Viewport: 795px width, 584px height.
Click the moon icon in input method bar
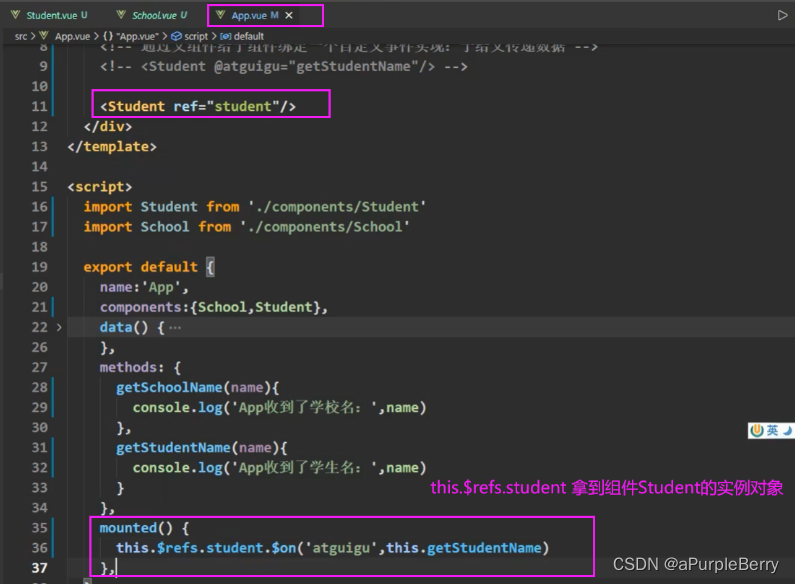[x=787, y=431]
